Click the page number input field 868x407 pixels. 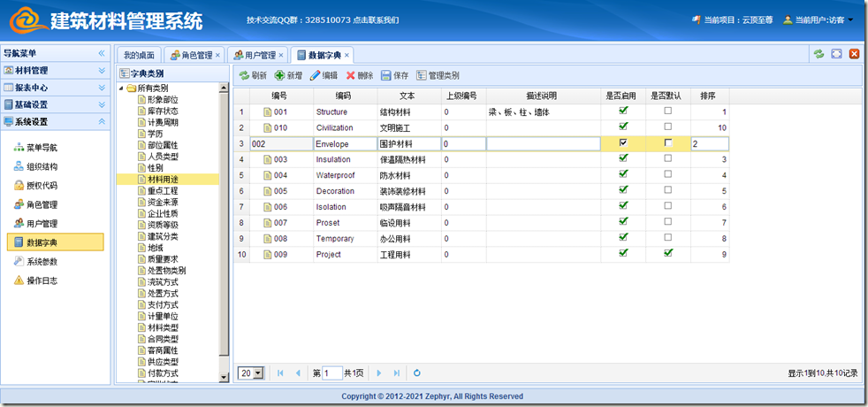(x=331, y=373)
